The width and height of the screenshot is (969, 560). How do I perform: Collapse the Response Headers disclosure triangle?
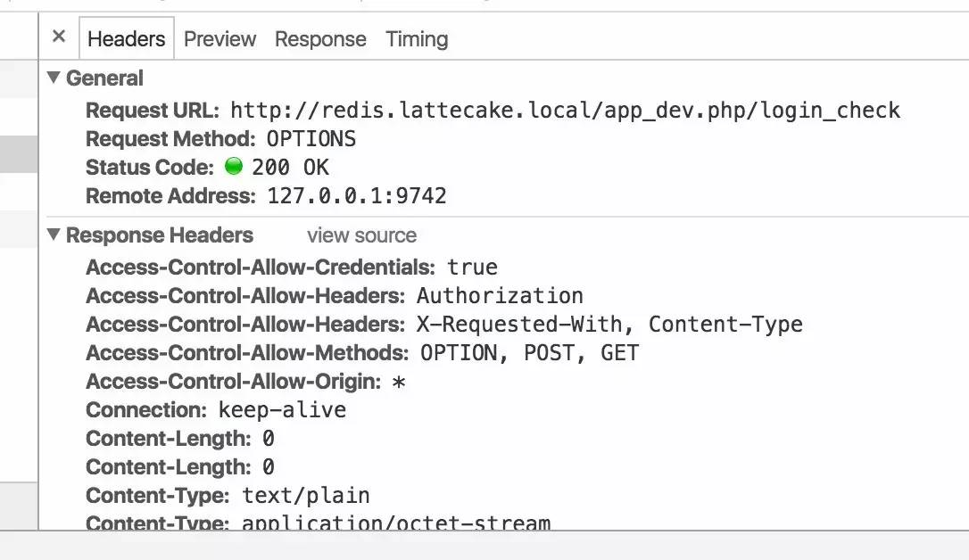tap(54, 235)
